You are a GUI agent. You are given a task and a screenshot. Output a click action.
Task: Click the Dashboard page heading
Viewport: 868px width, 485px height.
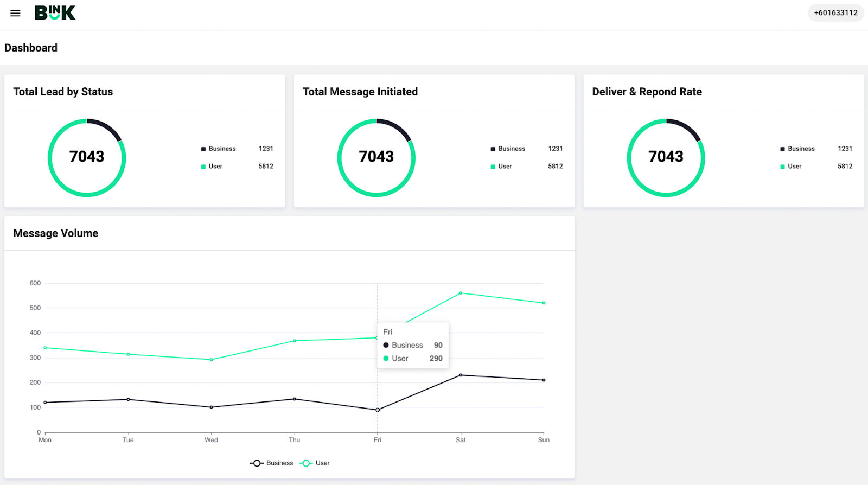point(31,48)
